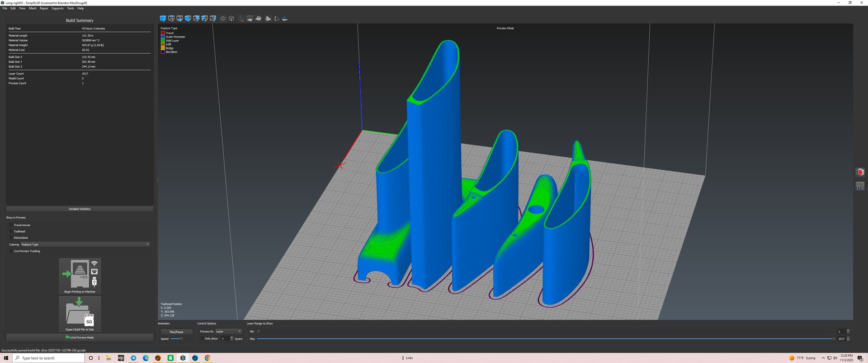The height and width of the screenshot is (363, 868).
Task: Check the Retractions option
Action: pyautogui.click(x=11, y=237)
